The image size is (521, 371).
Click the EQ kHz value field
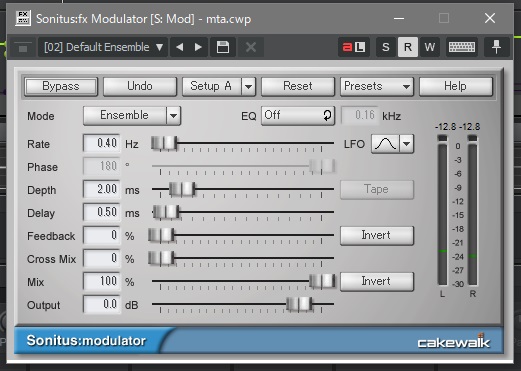(x=360, y=116)
